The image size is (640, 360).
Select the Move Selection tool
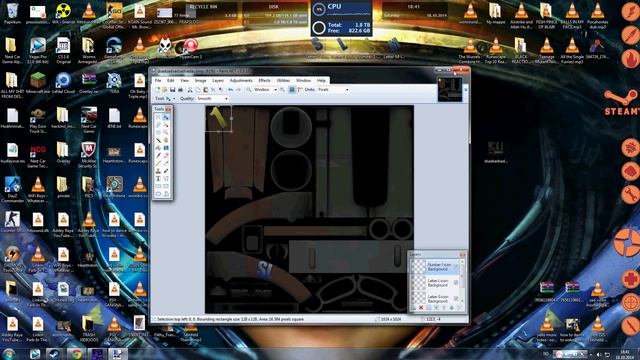click(166, 125)
